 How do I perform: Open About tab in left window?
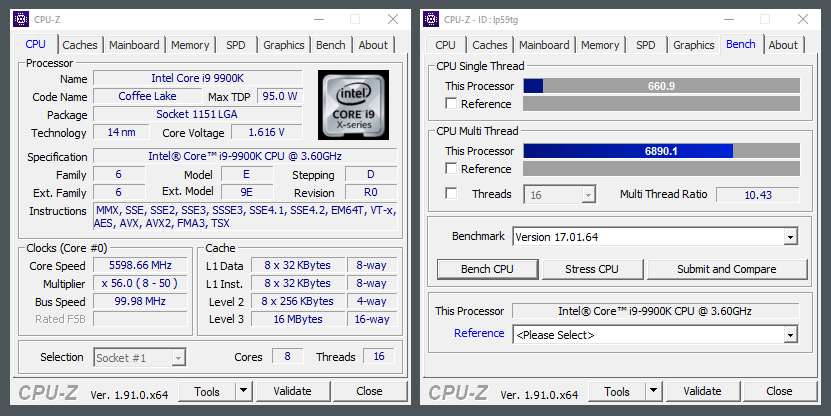click(x=373, y=45)
